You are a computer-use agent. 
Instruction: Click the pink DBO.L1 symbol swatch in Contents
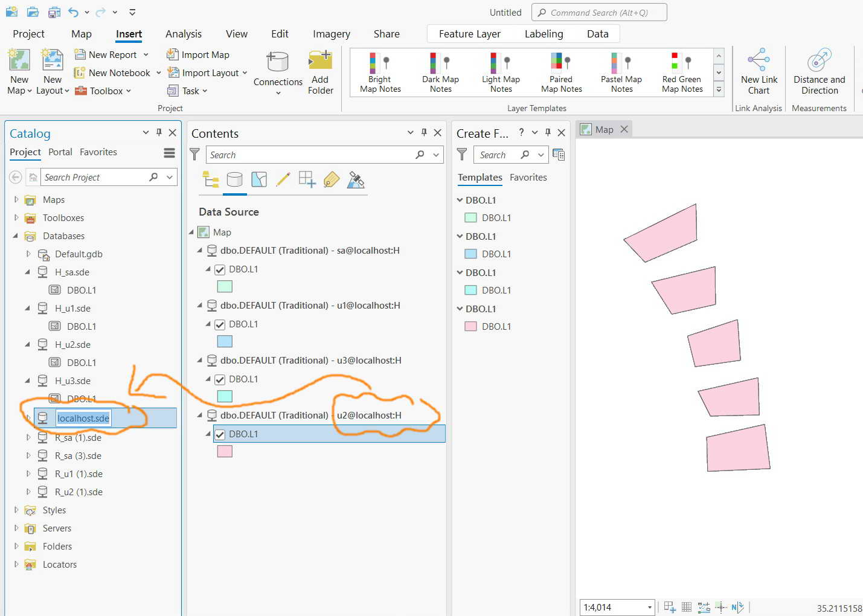(225, 451)
